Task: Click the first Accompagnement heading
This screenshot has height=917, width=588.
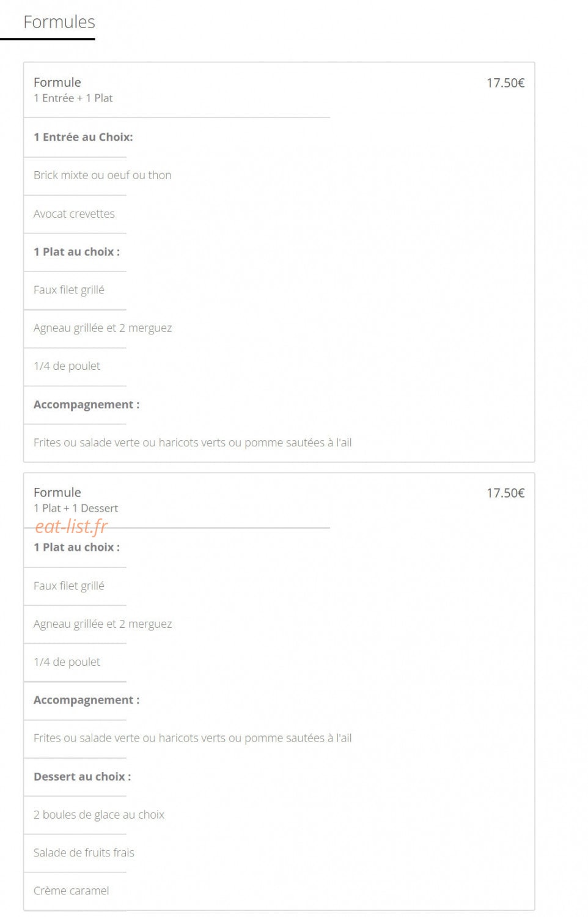Action: tap(86, 405)
